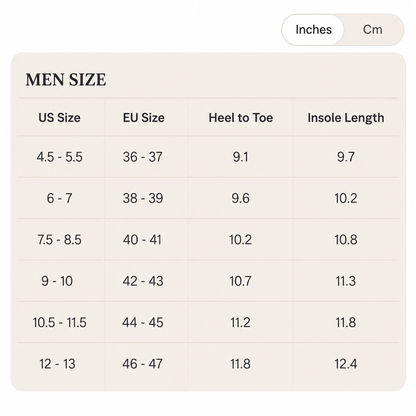Click the Heel to Toe column header
The width and height of the screenshot is (416, 416).
241,118
